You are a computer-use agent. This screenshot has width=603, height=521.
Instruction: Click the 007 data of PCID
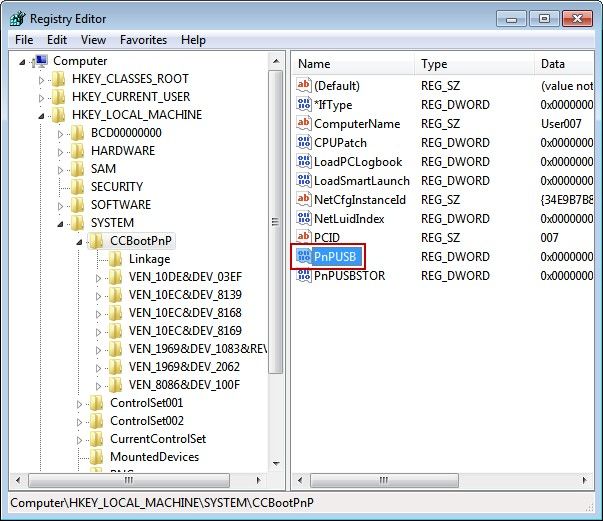click(x=549, y=238)
